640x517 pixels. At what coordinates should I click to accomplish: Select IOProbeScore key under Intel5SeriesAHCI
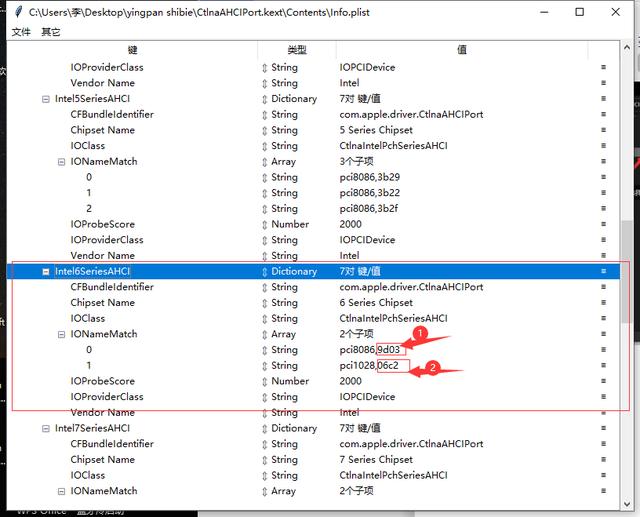click(102, 224)
